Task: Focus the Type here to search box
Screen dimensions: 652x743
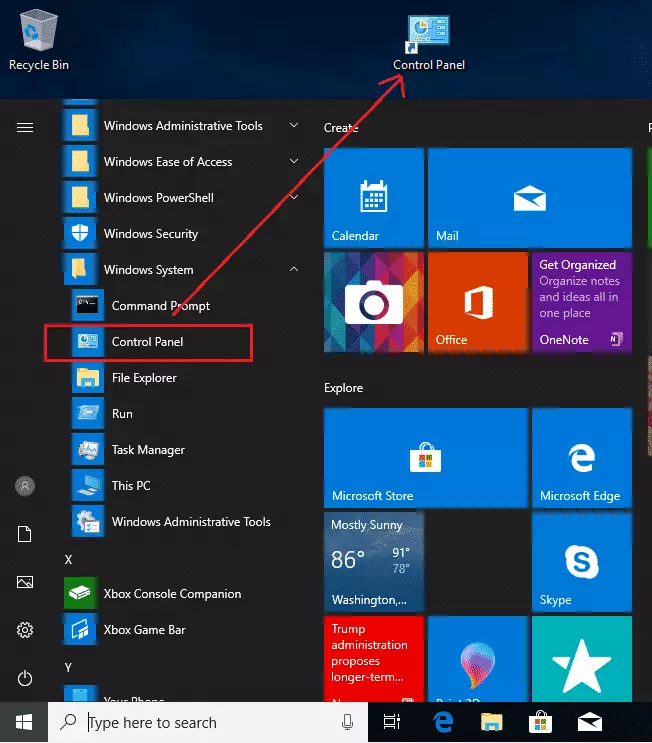Action: click(208, 722)
